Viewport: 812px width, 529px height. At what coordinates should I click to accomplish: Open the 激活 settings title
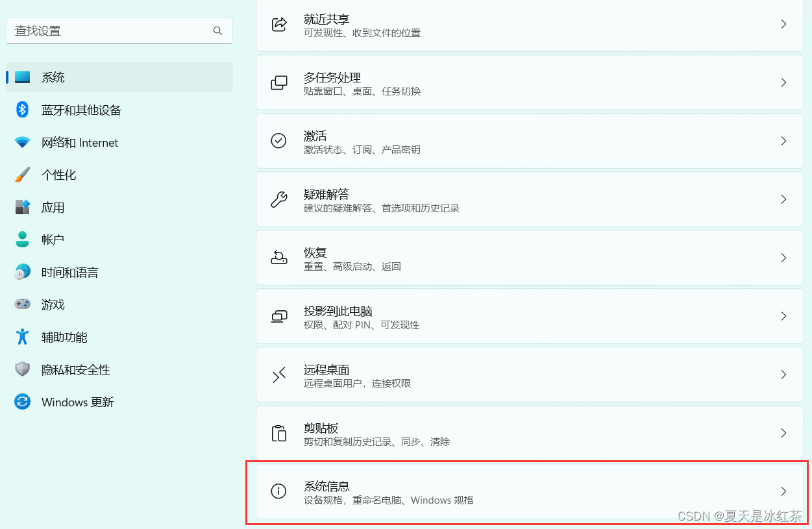pyautogui.click(x=315, y=136)
